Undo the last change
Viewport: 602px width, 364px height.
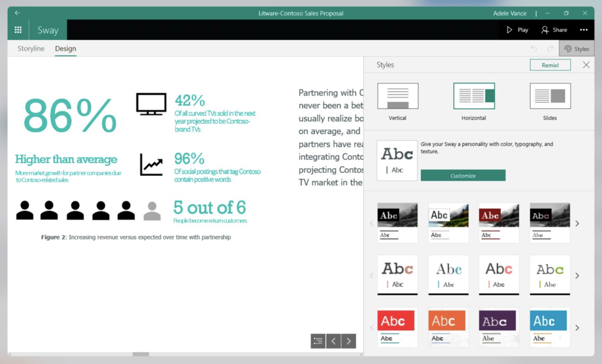pos(533,48)
